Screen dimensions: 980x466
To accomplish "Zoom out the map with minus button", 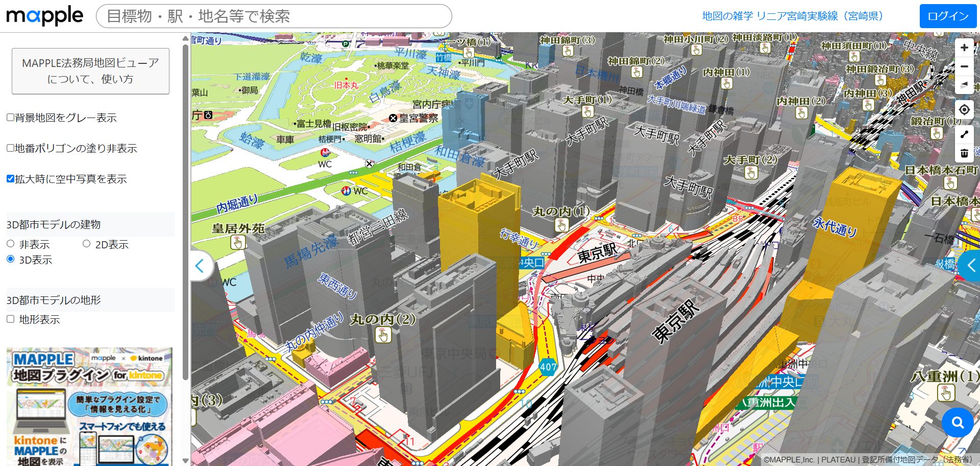I will (964, 66).
